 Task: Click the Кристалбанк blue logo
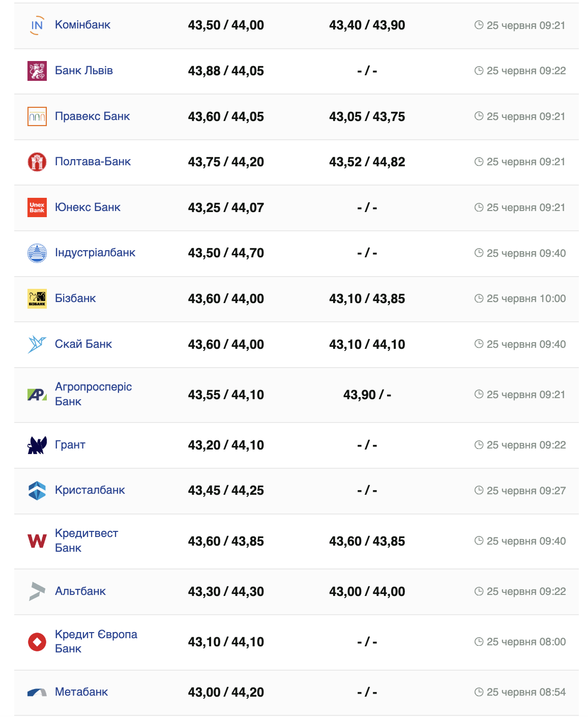[x=37, y=490]
